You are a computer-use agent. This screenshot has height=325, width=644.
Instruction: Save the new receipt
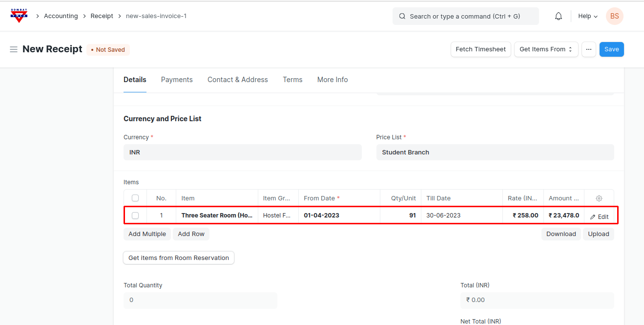(x=611, y=49)
